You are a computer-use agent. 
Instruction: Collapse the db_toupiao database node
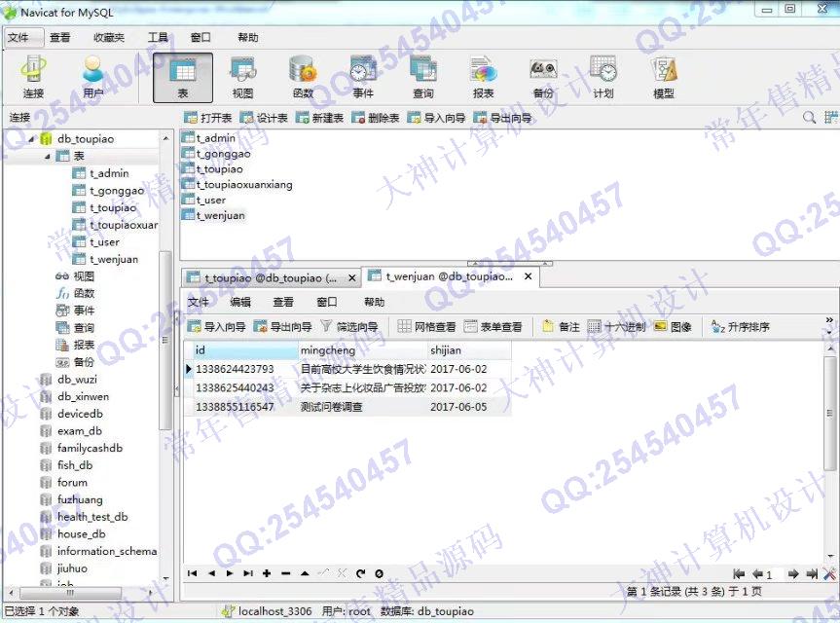click(31, 139)
